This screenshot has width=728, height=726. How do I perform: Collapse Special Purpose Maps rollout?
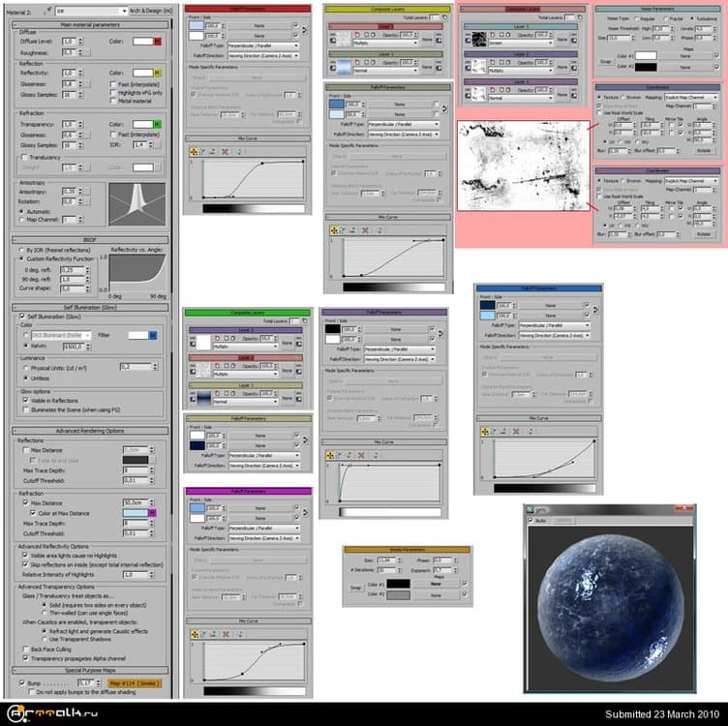point(90,670)
